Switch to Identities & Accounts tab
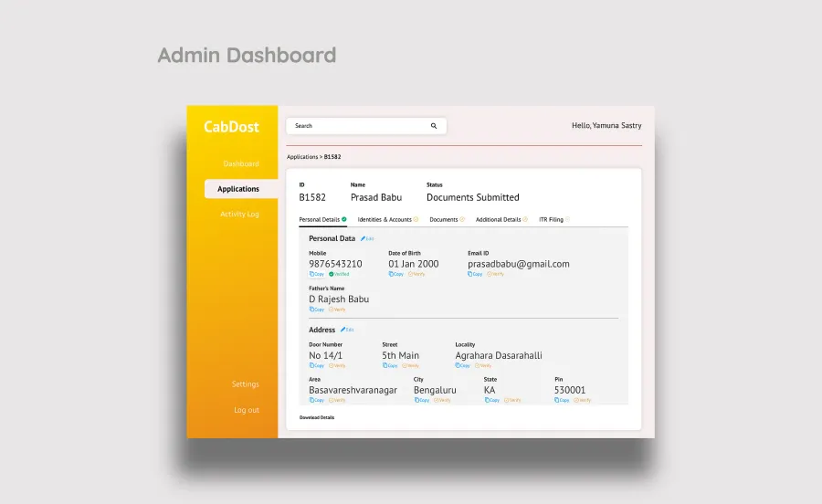Viewport: 822px width, 504px height. [x=388, y=219]
